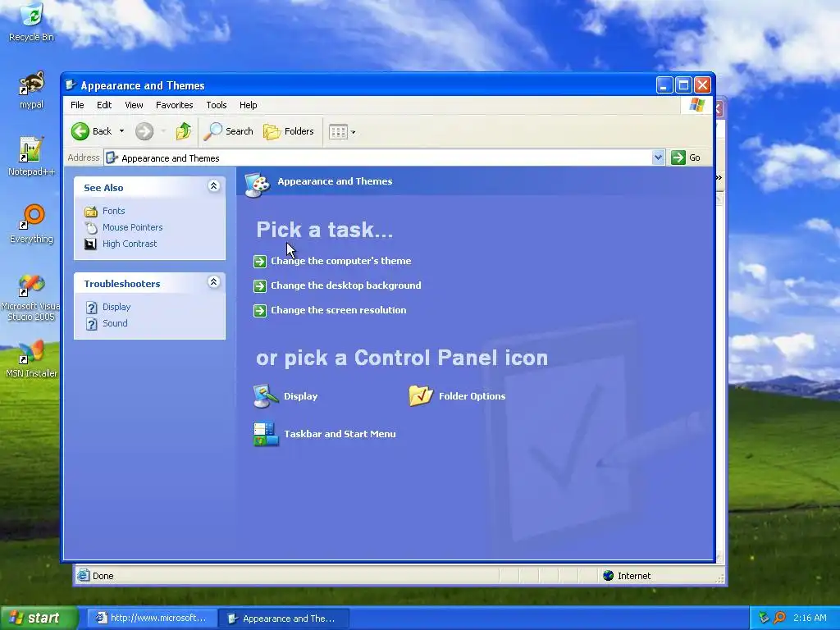The image size is (840, 630).
Task: Click arrow icon beside desktop background task
Action: pos(260,286)
